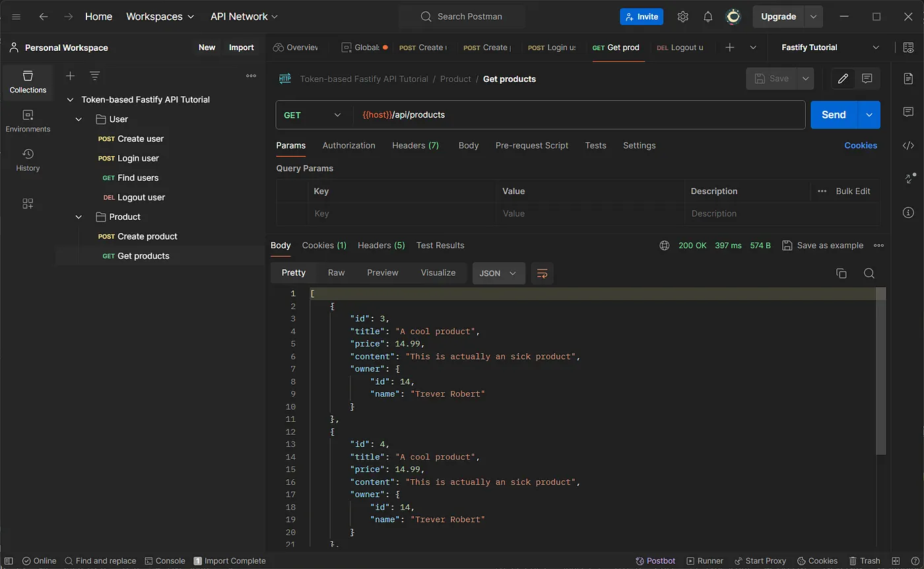The height and width of the screenshot is (569, 924).
Task: Open the code snippet icon
Action: pos(908,146)
